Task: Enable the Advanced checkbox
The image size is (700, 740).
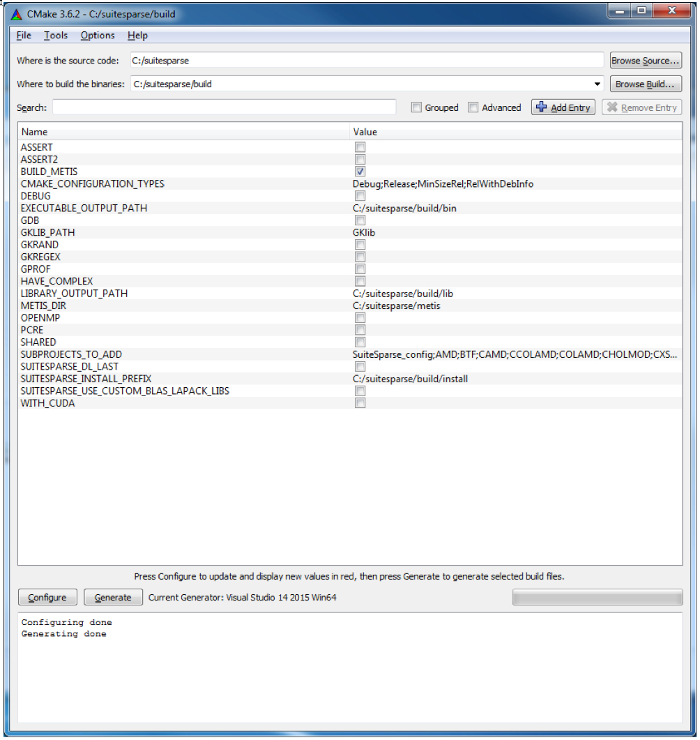Action: pos(474,107)
